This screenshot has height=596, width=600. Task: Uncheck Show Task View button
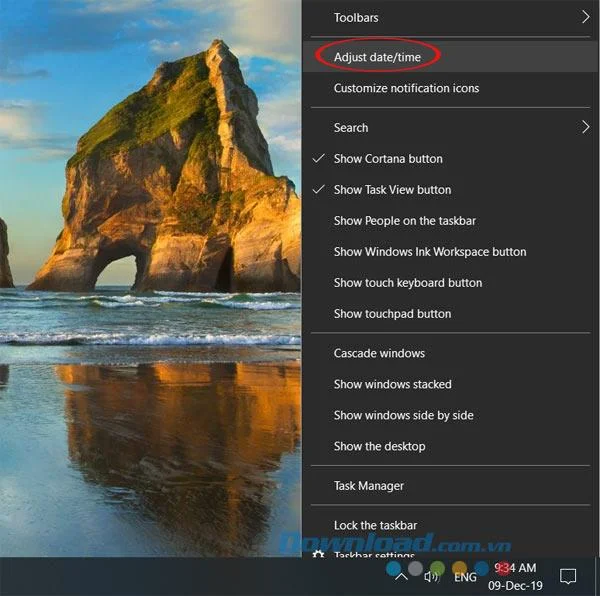click(450, 190)
